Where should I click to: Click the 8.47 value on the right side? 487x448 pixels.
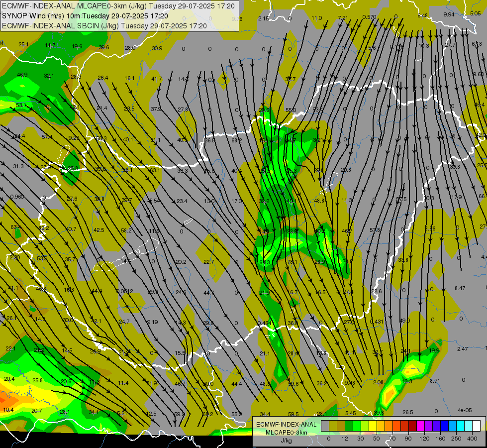pos(460,288)
